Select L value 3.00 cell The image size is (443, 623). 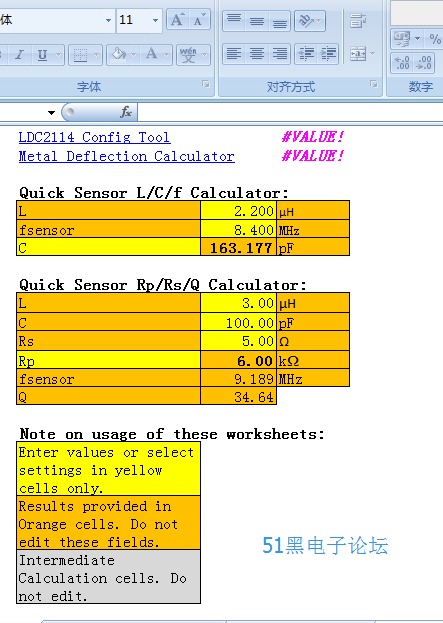pyautogui.click(x=238, y=303)
